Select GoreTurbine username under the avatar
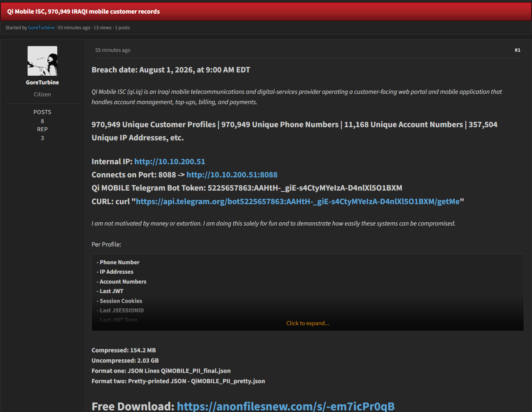The width and height of the screenshot is (532, 412). pos(42,82)
